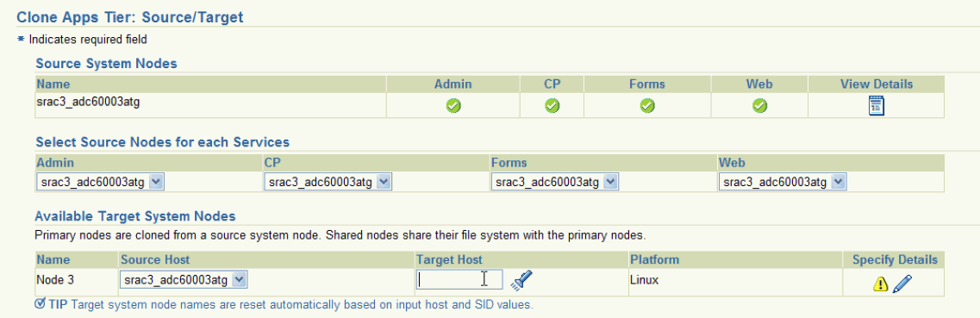Click the Source Host column header
Image resolution: width=980 pixels, height=318 pixels.
pos(155,259)
